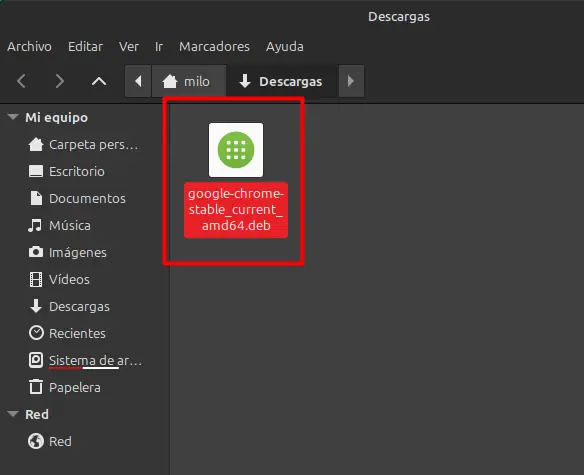Screen dimensions: 584x475
Task: Select the google-chrome deb package icon
Action: pyautogui.click(x=236, y=150)
